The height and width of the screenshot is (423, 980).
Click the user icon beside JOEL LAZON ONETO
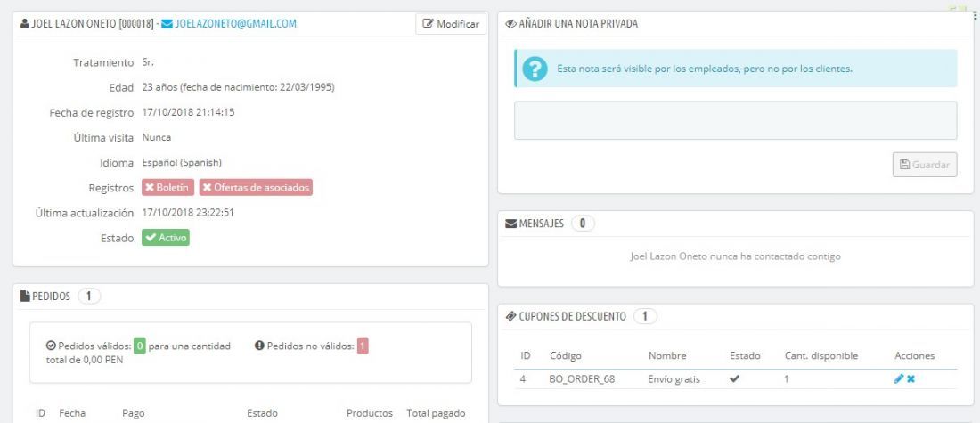24,24
